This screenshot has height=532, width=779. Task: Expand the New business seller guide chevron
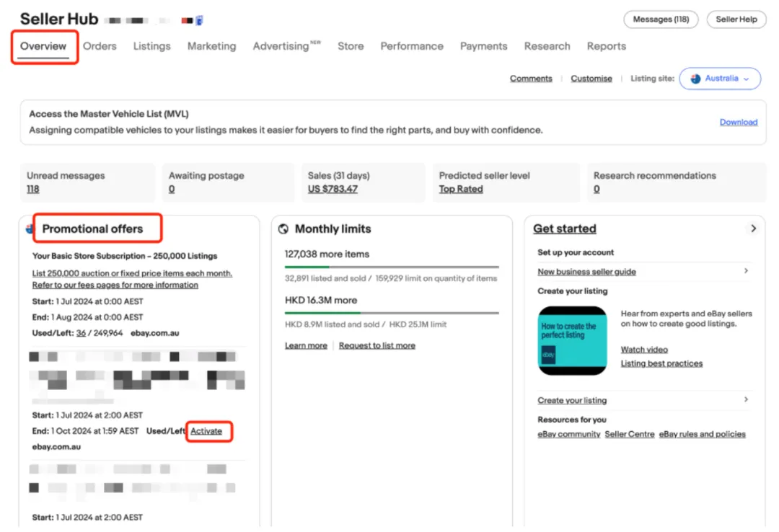coord(746,271)
